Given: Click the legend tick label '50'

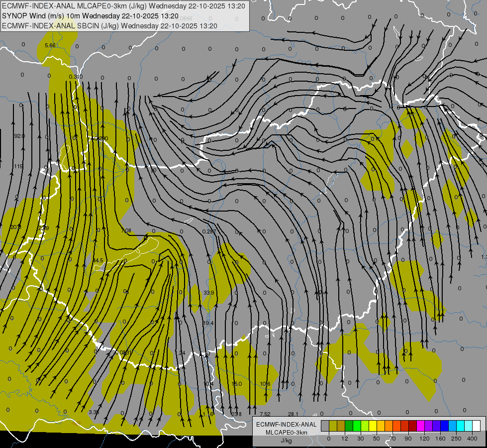Looking at the screenshot, I should (377, 439).
